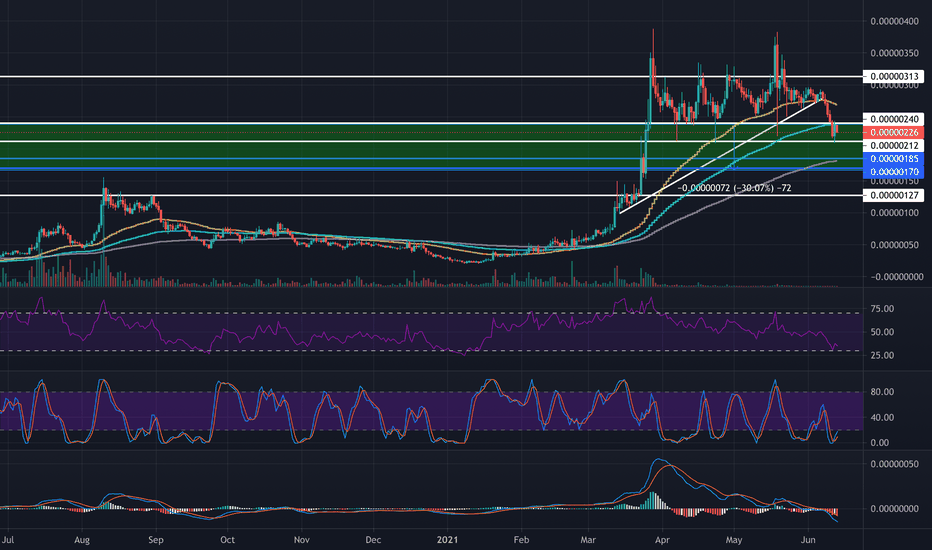The width and height of the screenshot is (932, 550).
Task: Click the Oct label on time axis
Action: [227, 540]
